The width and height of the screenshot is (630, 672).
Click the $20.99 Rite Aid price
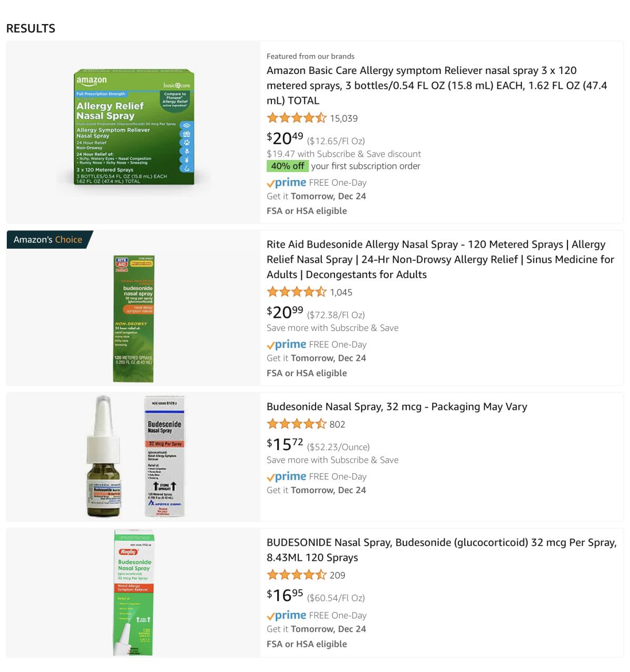coord(285,312)
